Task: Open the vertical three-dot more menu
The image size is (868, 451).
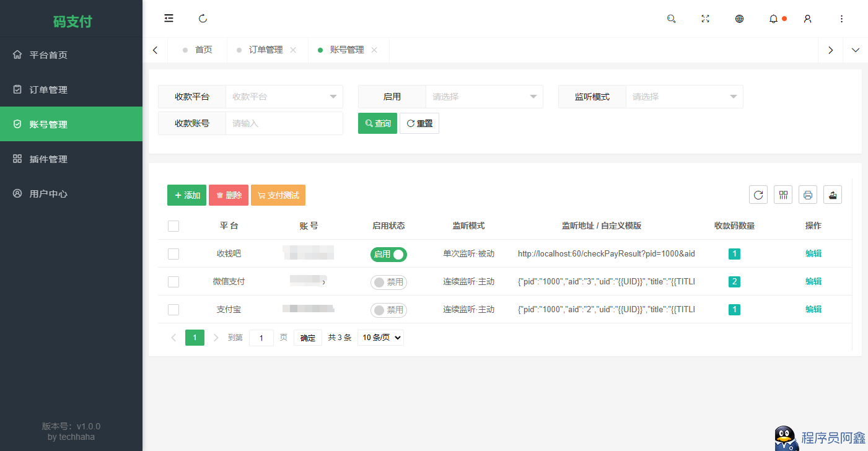Action: [x=841, y=19]
